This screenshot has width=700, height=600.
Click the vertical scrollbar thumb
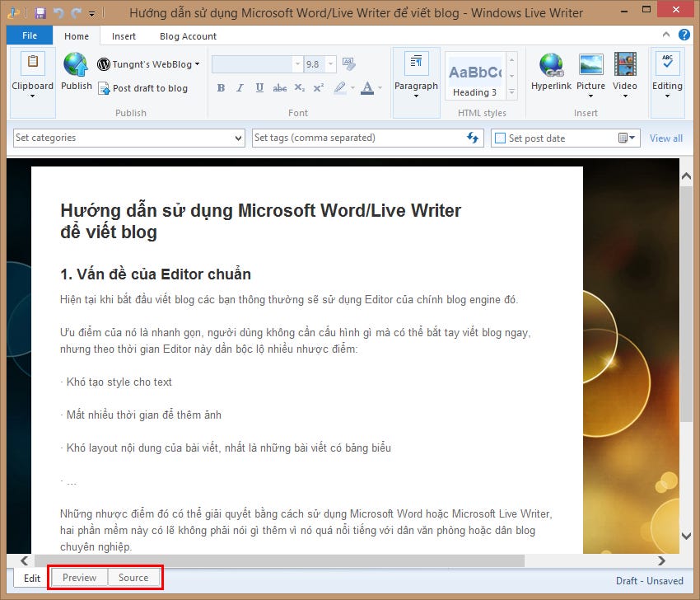coord(687,304)
